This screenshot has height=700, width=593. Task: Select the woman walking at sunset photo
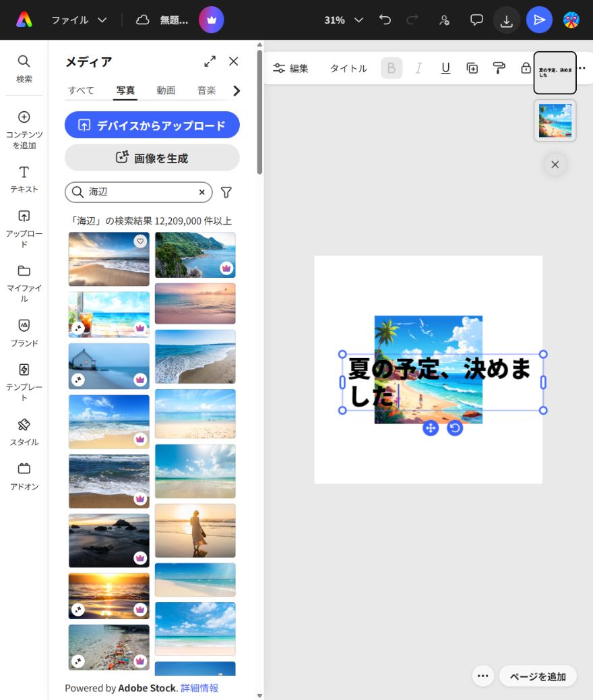[x=195, y=530]
